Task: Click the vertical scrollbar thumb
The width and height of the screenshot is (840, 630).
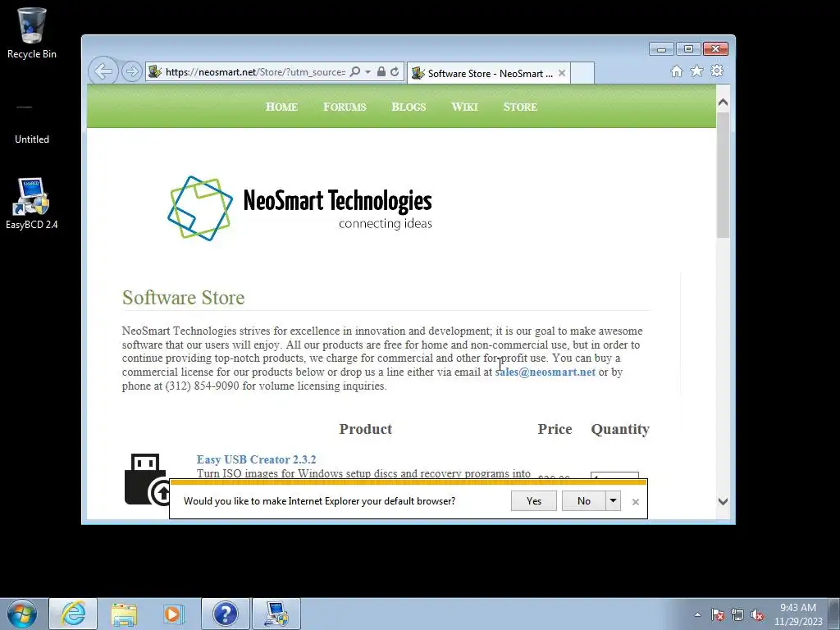Action: [x=723, y=176]
